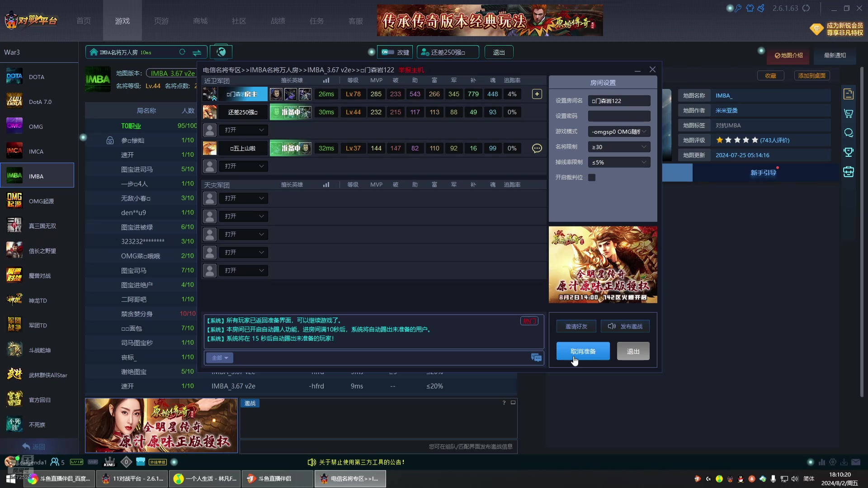Click 添加到桌面 button
The image size is (868, 488).
click(x=811, y=75)
